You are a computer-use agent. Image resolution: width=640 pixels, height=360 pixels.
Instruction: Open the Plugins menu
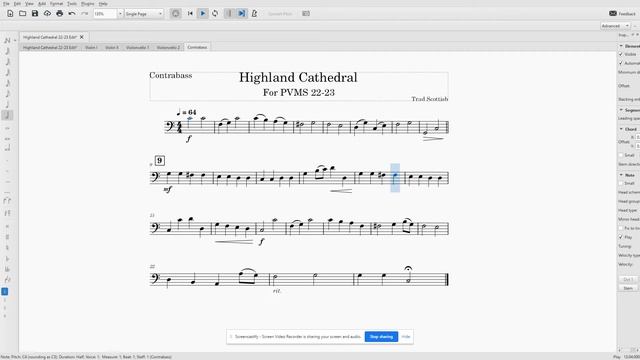[87, 4]
